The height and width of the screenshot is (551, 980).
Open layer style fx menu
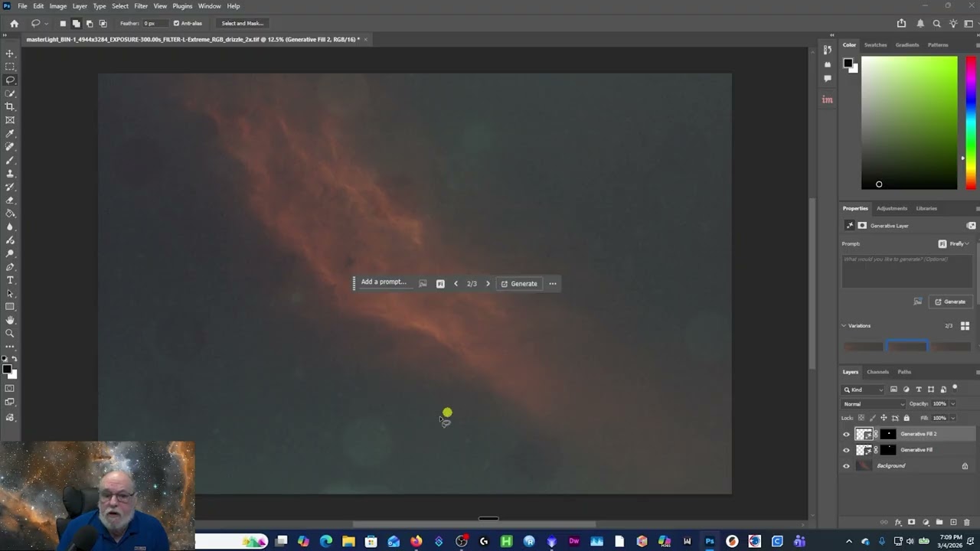(897, 522)
